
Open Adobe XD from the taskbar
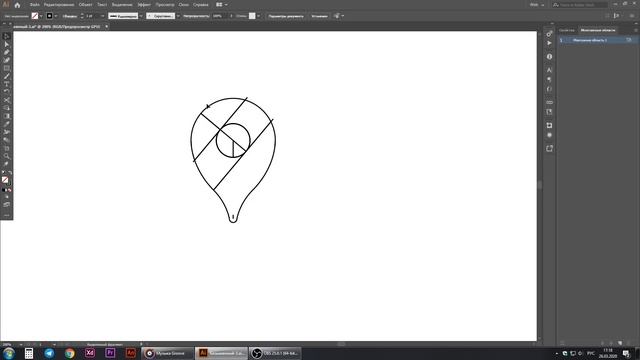tap(90, 353)
